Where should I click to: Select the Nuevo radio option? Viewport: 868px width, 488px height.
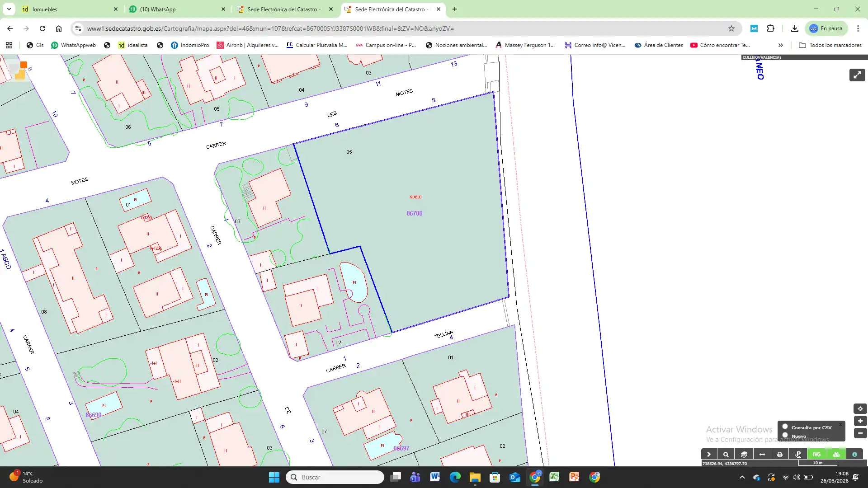point(785,435)
